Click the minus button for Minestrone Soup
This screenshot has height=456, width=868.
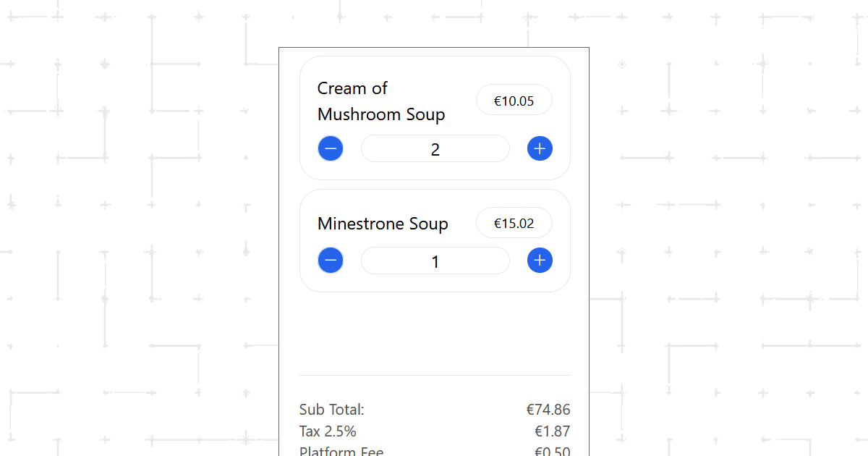(331, 260)
